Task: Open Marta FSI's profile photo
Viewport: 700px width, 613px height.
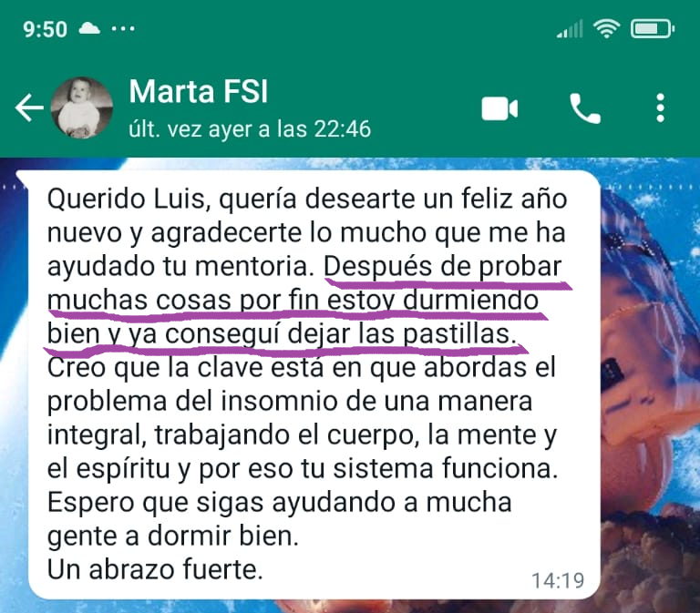Action: pyautogui.click(x=81, y=107)
